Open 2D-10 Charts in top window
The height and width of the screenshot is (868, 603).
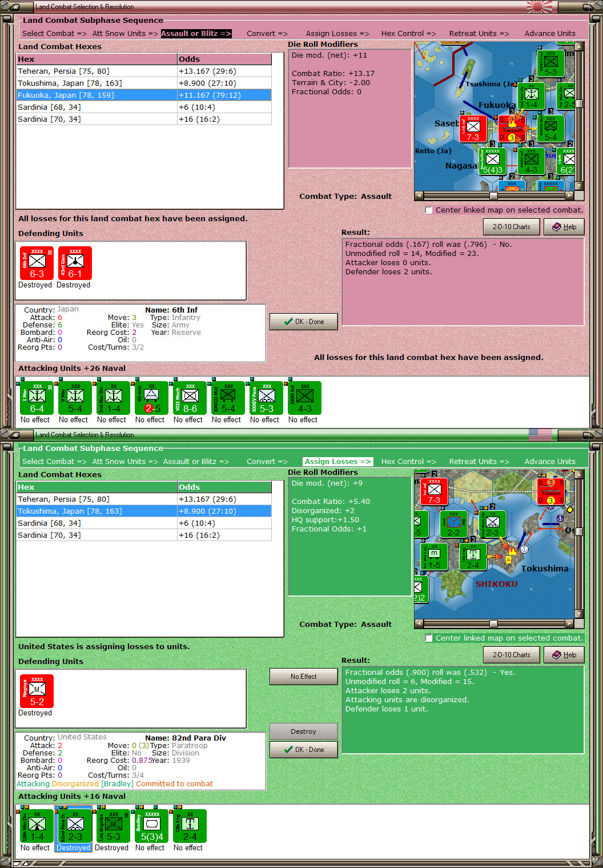tap(512, 227)
